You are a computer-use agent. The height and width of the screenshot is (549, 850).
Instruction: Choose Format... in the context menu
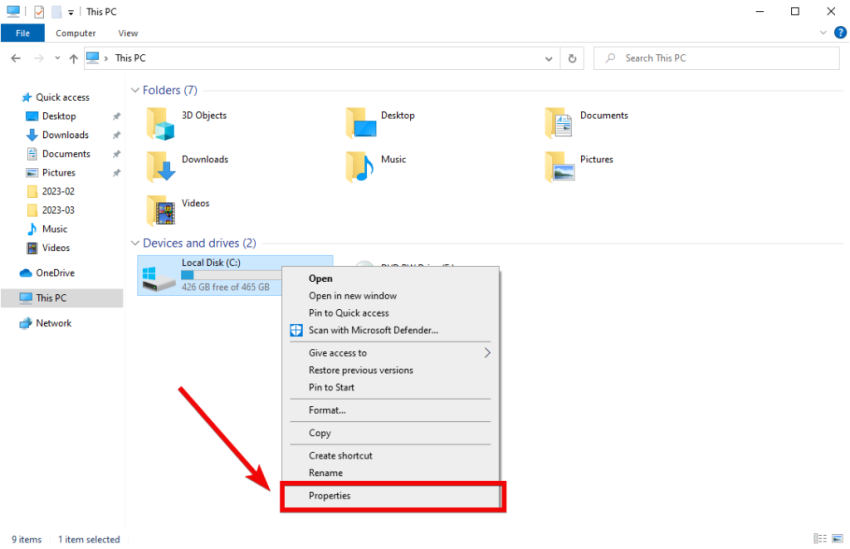coord(390,411)
